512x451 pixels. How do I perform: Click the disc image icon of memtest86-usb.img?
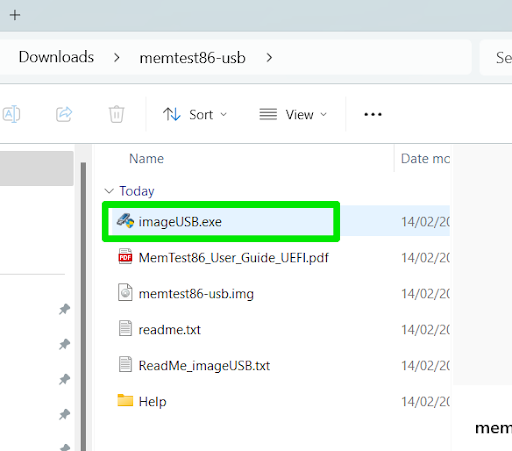click(x=125, y=292)
